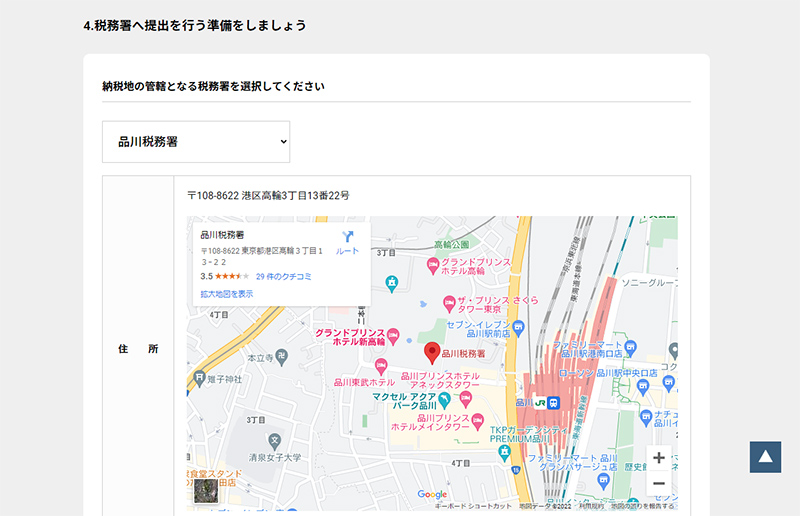
Task: Open the map 利用規約 terms link
Action: [591, 506]
